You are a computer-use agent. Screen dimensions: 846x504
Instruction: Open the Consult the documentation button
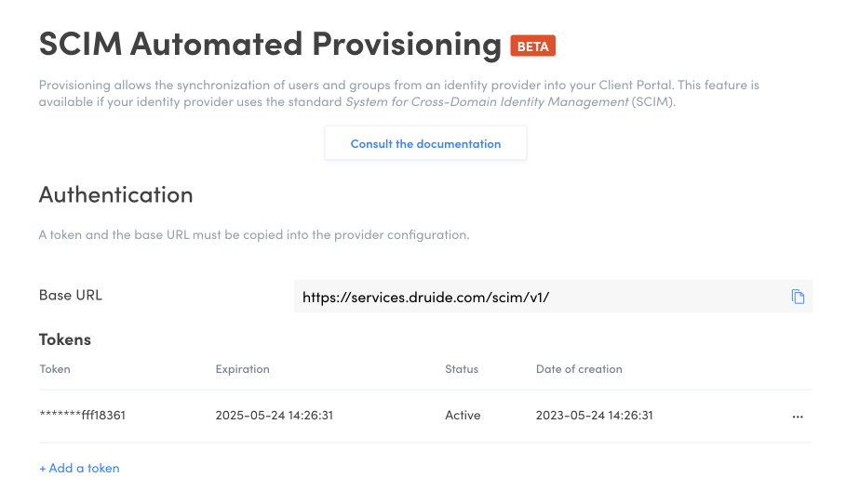click(425, 143)
